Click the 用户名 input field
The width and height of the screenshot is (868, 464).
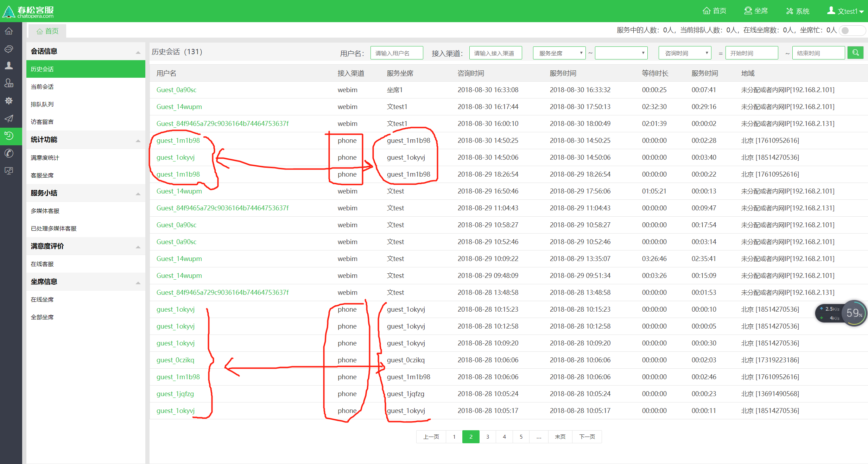point(397,53)
